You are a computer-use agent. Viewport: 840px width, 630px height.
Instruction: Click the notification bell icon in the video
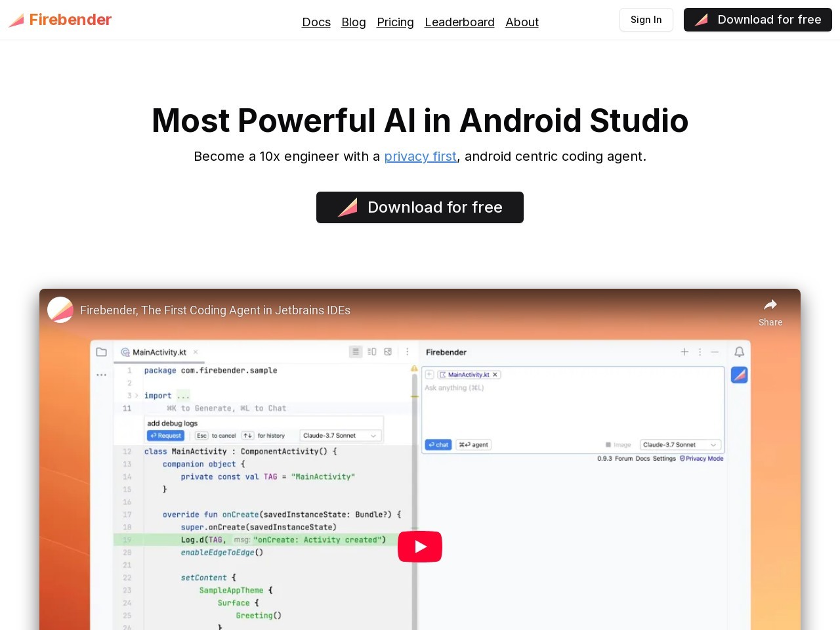coord(739,352)
